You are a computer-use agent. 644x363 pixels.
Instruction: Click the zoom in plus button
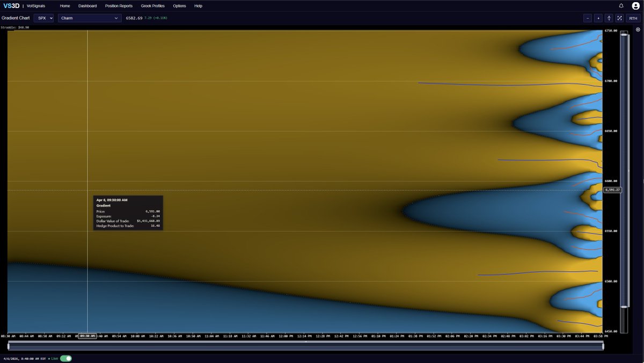click(598, 18)
